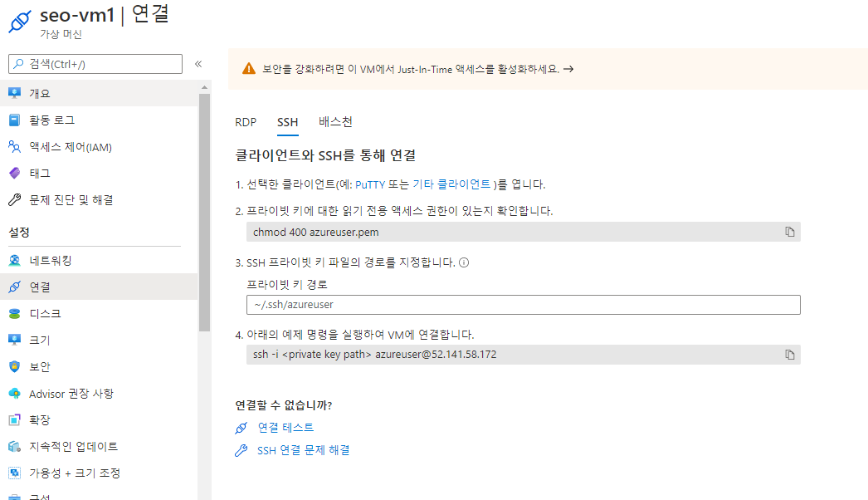This screenshot has height=500, width=868.
Task: Open 디스크 icon in sidebar
Action: click(x=15, y=313)
